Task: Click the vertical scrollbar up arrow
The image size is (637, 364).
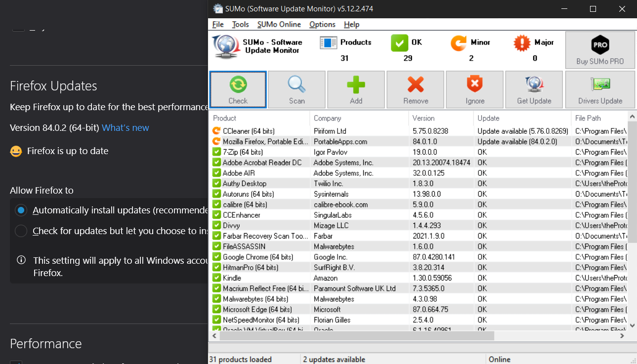Action: pos(632,117)
